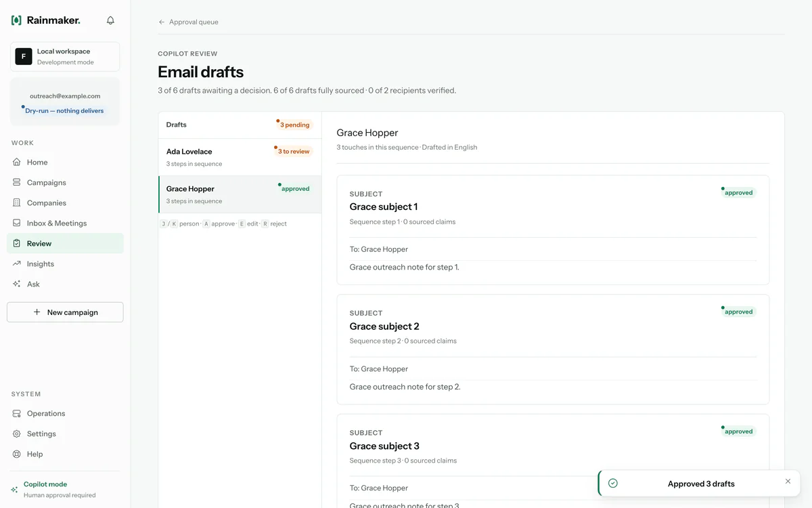Click Copilot mode status text
Viewport: 812px width, 508px height.
tap(45, 484)
